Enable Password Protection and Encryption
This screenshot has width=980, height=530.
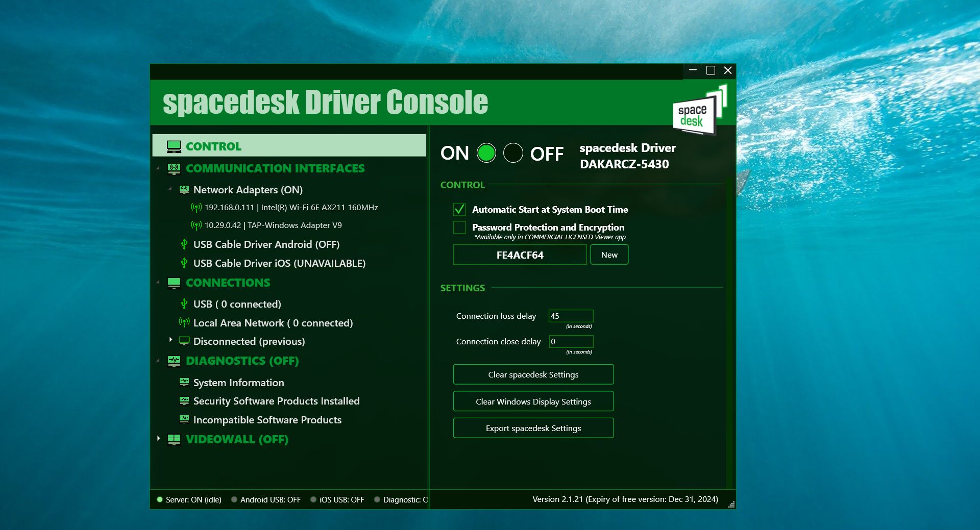point(459,228)
